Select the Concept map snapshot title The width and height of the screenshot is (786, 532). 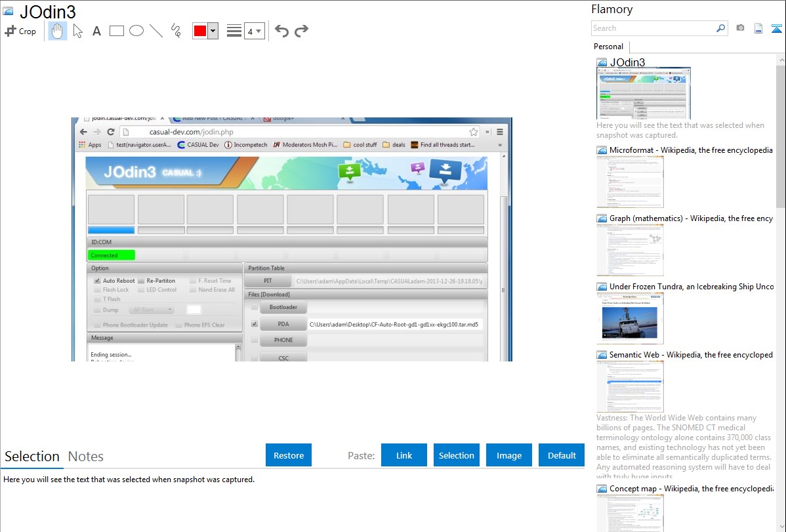click(692, 488)
